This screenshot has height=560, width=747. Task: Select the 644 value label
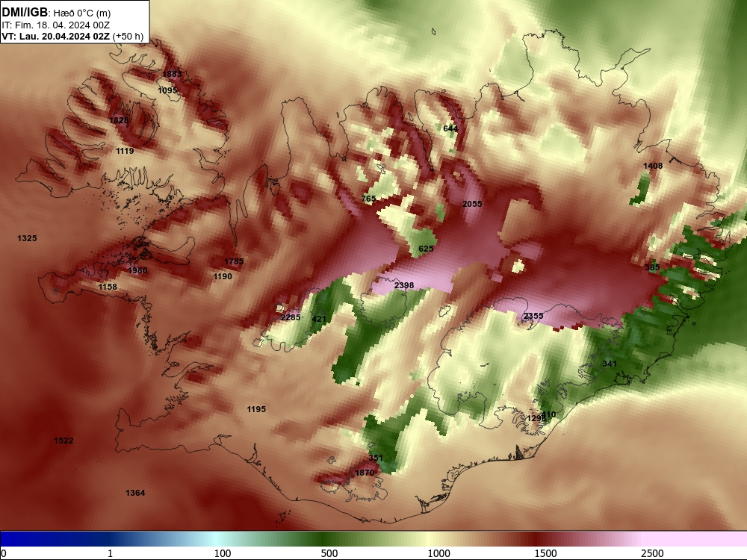click(450, 128)
